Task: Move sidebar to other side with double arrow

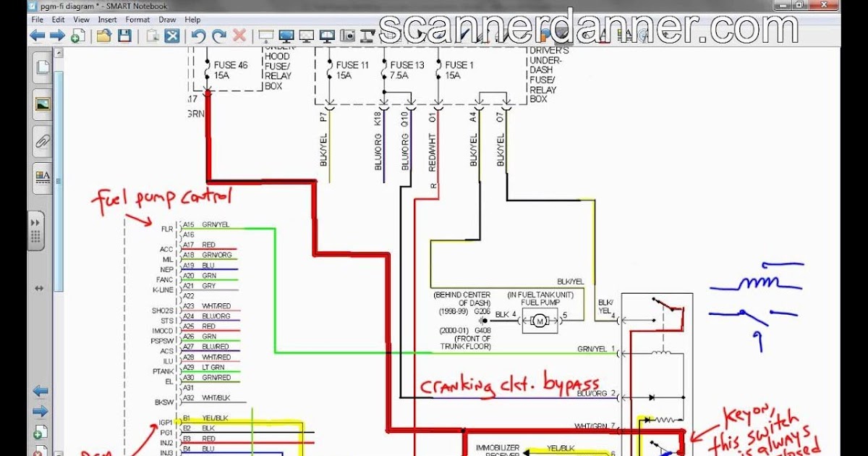Action: 39,288
